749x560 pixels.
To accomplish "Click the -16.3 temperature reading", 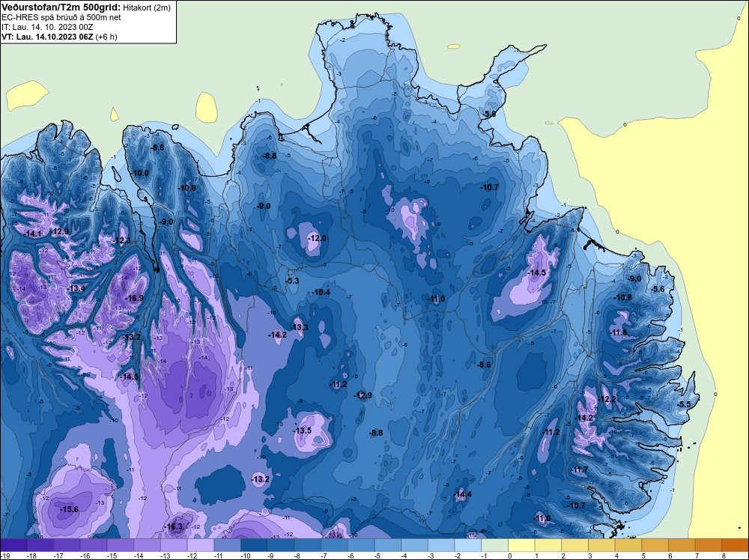I will coord(174,526).
